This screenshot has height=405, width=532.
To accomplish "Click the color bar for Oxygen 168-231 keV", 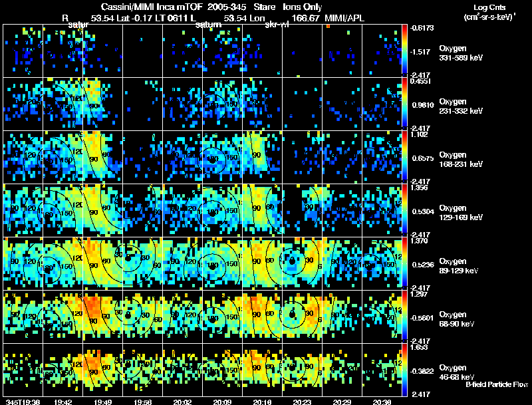I will pyautogui.click(x=404, y=157).
